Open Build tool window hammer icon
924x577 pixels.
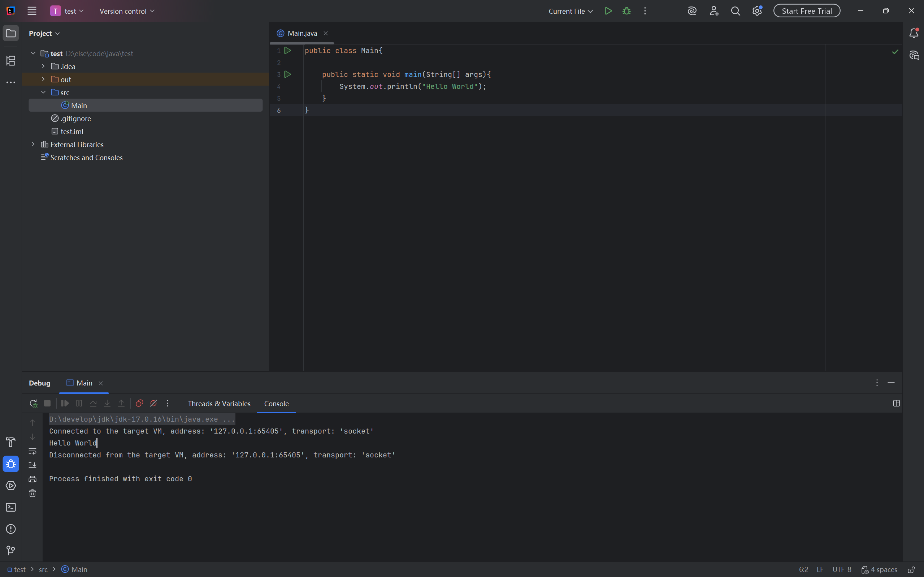click(11, 442)
